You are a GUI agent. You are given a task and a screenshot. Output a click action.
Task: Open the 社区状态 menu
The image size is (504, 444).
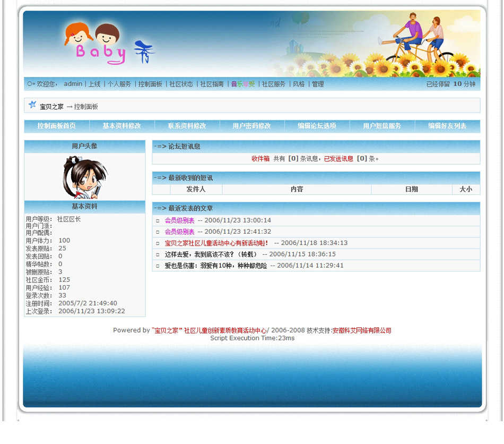click(181, 84)
